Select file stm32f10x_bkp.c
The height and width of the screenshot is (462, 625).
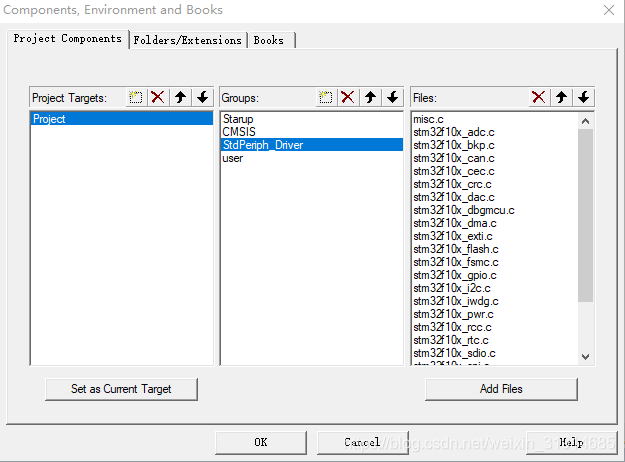pos(495,145)
